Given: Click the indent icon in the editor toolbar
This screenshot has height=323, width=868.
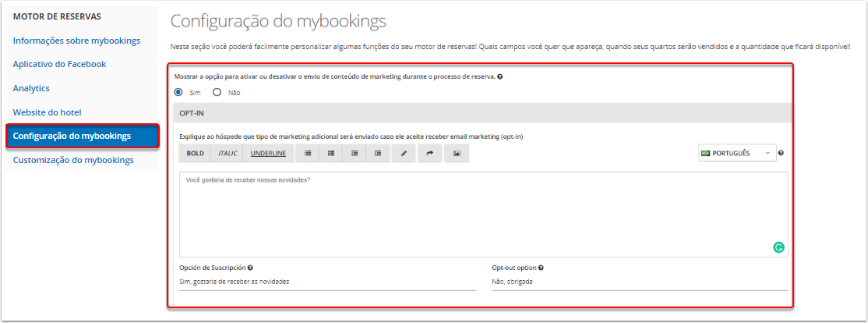Looking at the screenshot, I should pos(378,154).
